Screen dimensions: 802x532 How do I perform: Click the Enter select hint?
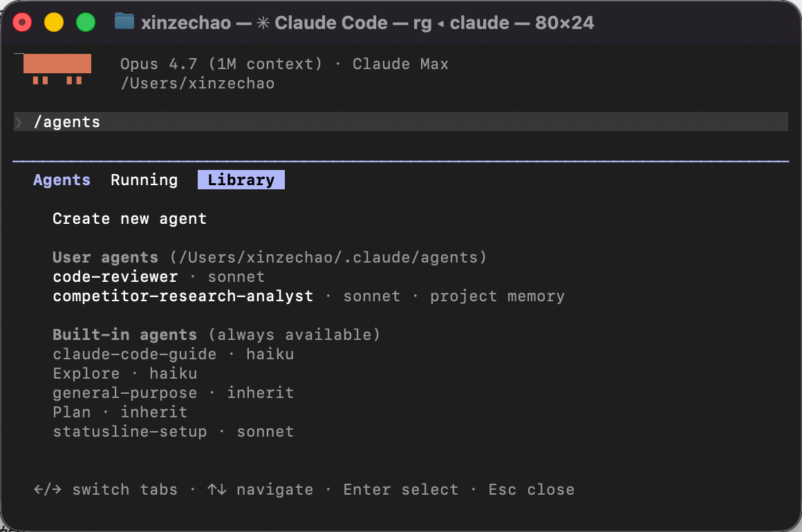(400, 490)
